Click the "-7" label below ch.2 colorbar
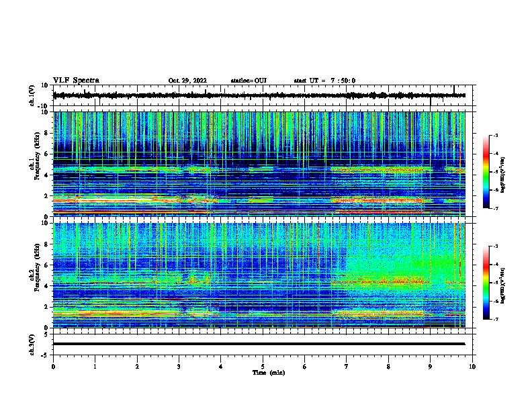The height and width of the screenshot is (411, 532). click(x=495, y=320)
